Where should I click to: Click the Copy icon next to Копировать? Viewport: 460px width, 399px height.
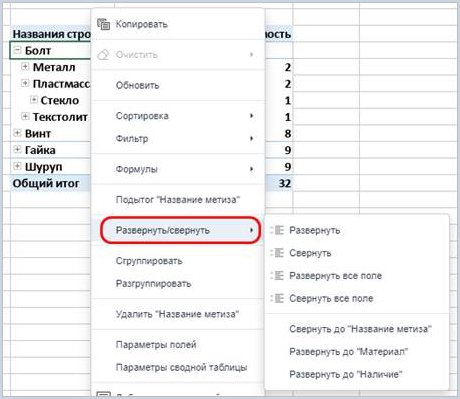(103, 24)
